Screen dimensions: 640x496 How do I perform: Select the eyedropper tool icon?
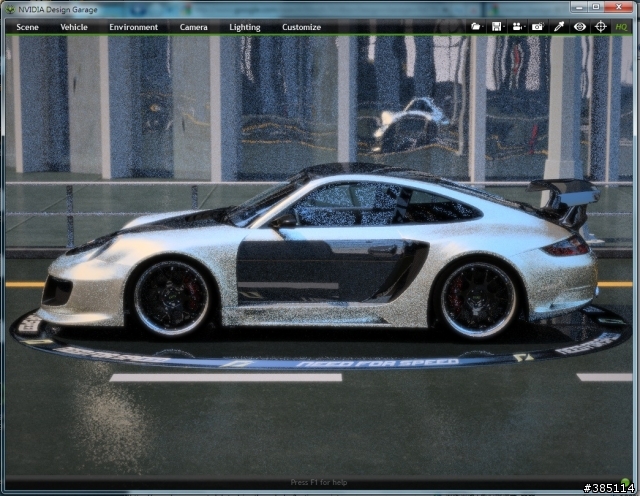point(559,27)
